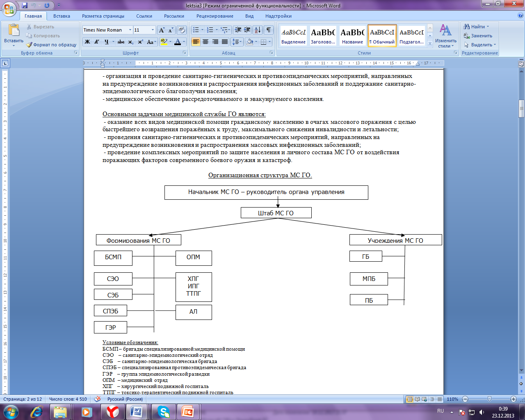Decrease paragraph indent
Screen dimensions: 525x420
pos(237,30)
